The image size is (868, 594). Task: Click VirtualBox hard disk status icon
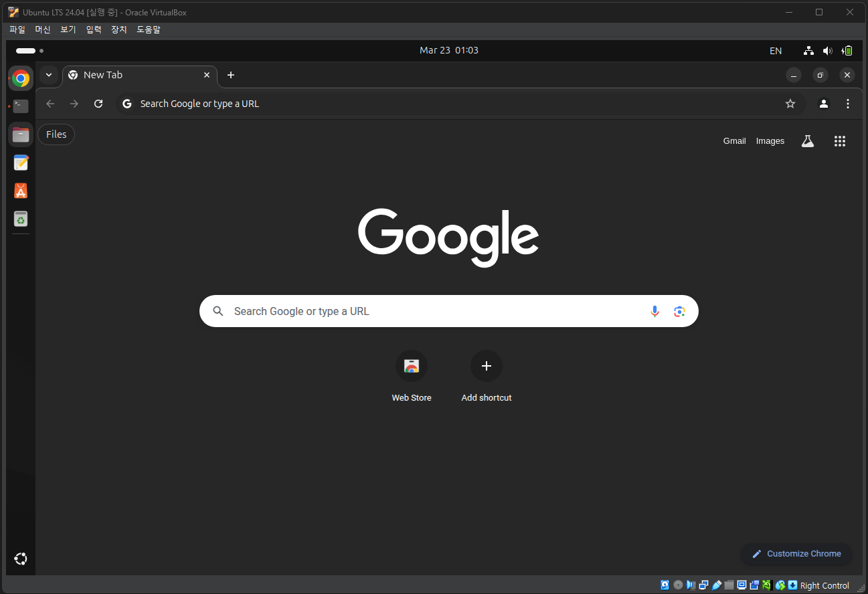(665, 585)
